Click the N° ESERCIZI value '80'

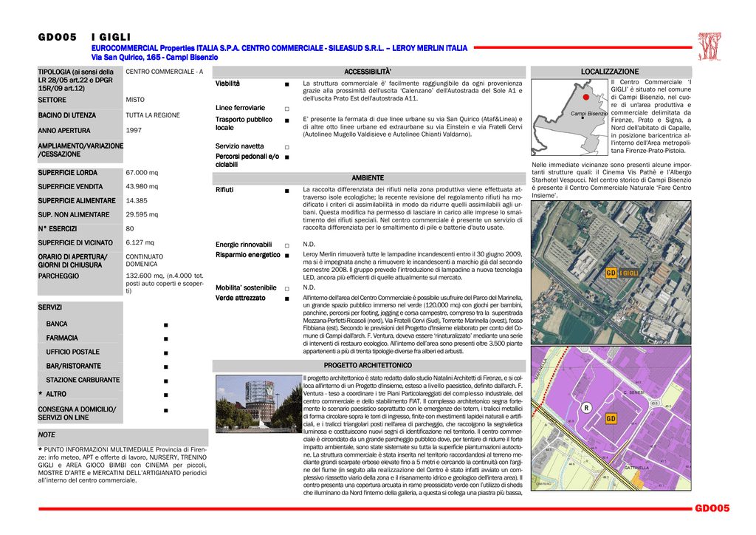130,228
